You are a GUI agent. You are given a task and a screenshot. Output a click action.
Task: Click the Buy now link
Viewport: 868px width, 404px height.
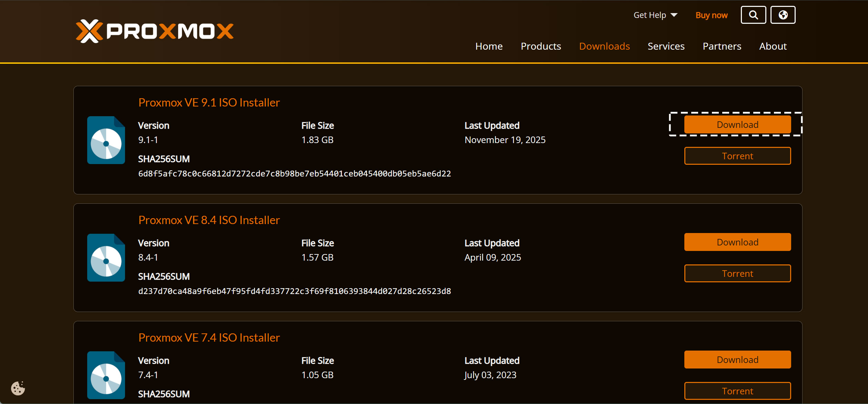click(x=711, y=15)
